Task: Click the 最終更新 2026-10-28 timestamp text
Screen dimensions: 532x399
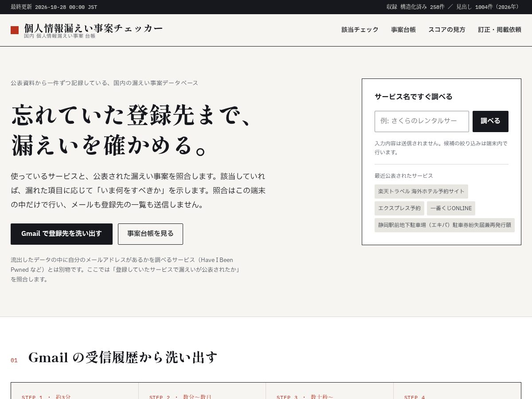Action: (x=54, y=7)
